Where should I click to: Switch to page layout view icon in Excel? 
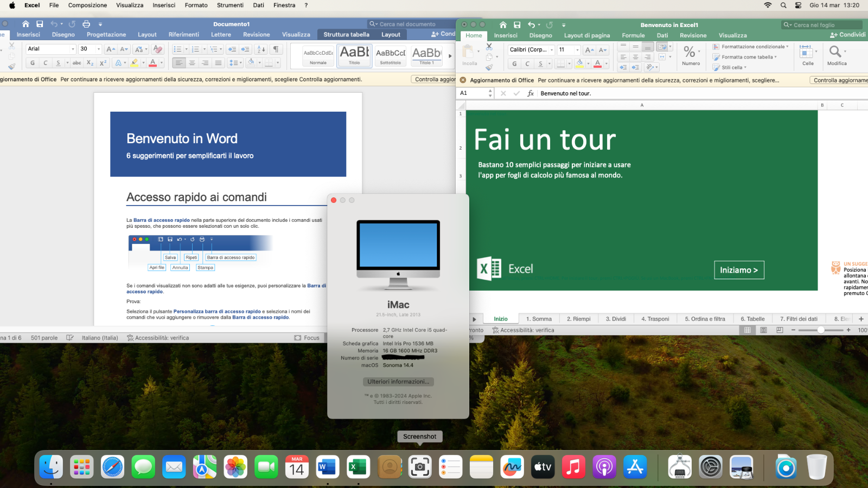click(x=763, y=330)
